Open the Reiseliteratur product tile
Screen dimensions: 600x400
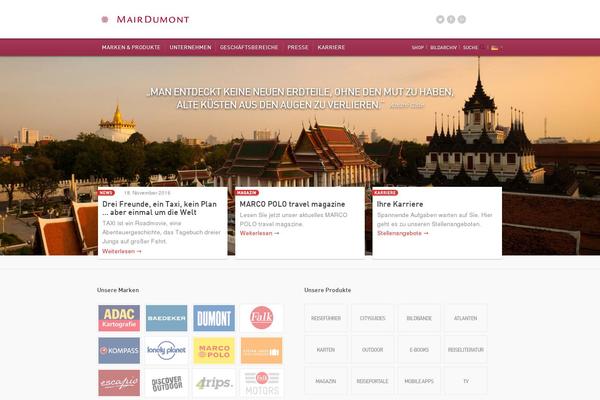466,350
